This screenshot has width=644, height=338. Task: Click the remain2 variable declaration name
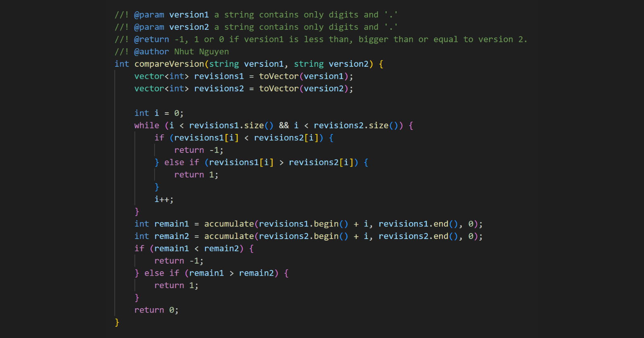click(171, 237)
